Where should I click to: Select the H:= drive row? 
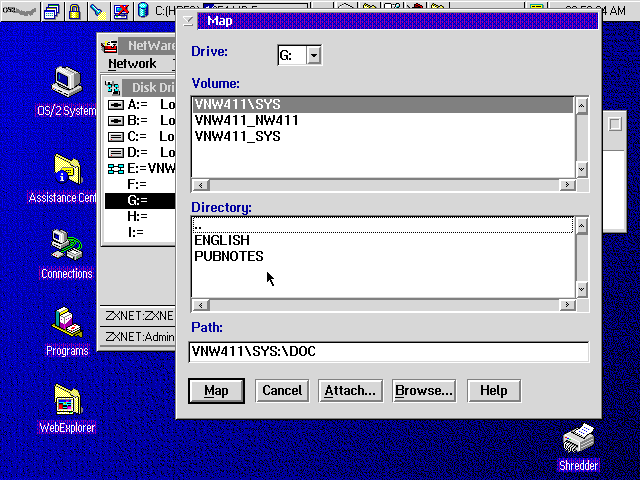click(x=140, y=216)
